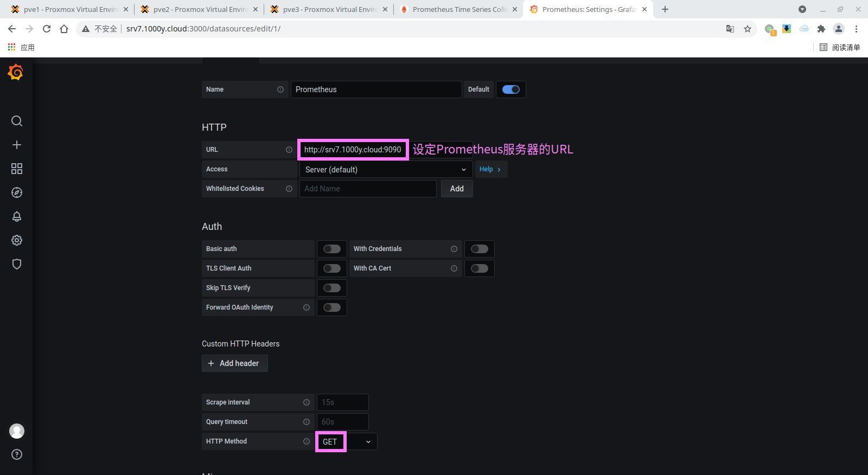This screenshot has width=868, height=475.
Task: Click the Create plus icon in sidebar
Action: [x=17, y=145]
